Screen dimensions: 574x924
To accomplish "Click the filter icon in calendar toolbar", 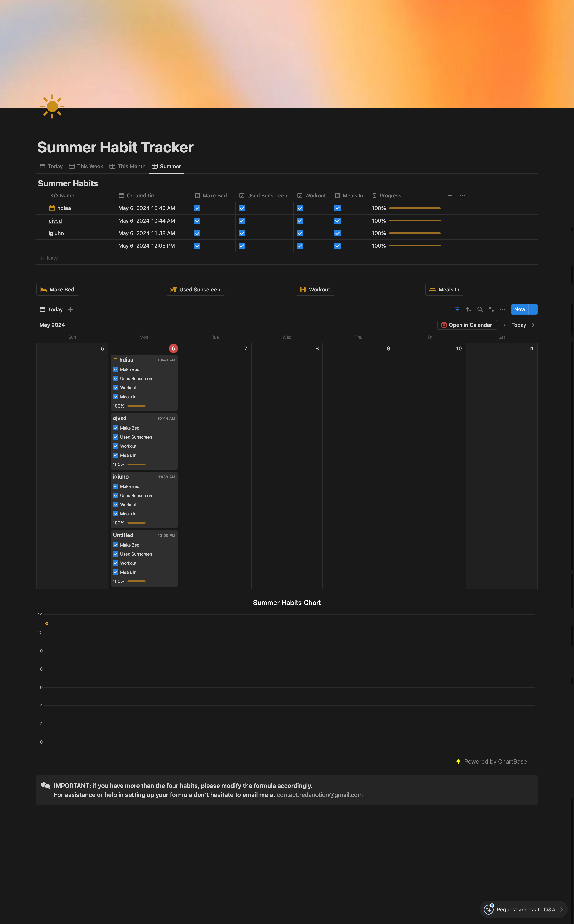I will pyautogui.click(x=457, y=310).
